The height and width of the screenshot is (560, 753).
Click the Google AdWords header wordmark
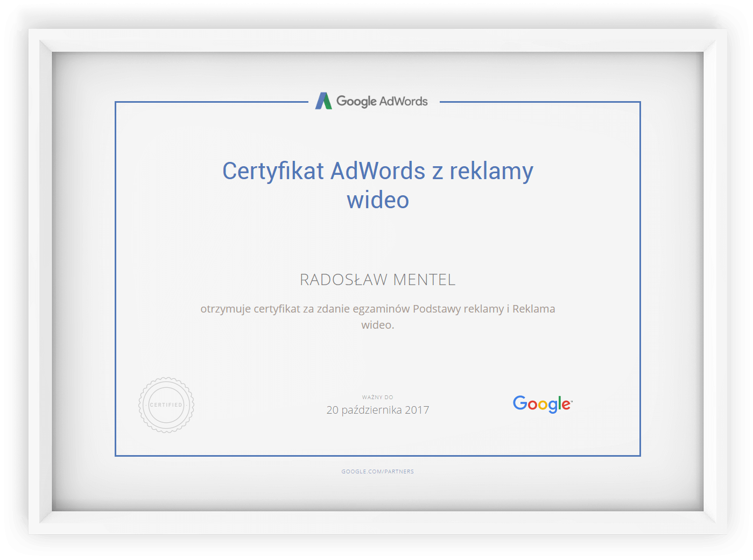tap(382, 101)
